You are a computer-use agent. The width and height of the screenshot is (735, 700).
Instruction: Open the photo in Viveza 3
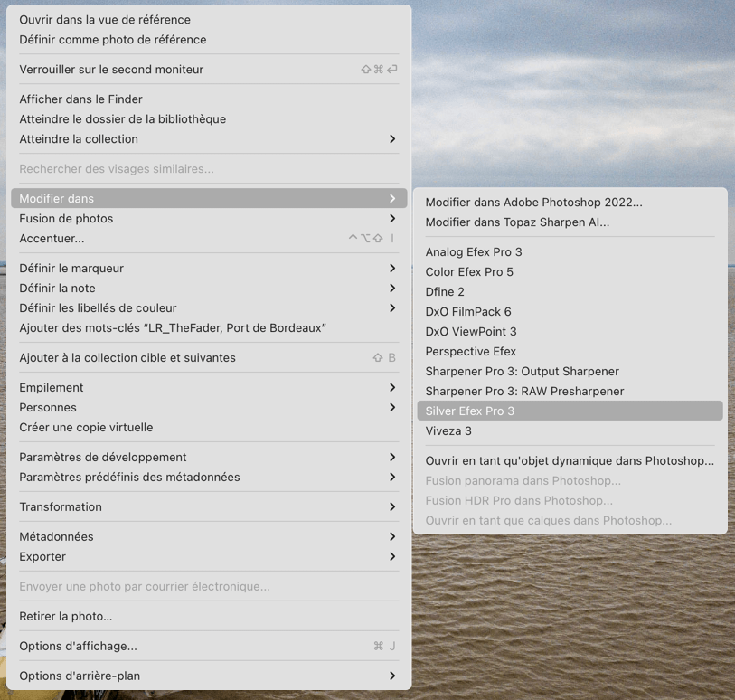pyautogui.click(x=570, y=430)
